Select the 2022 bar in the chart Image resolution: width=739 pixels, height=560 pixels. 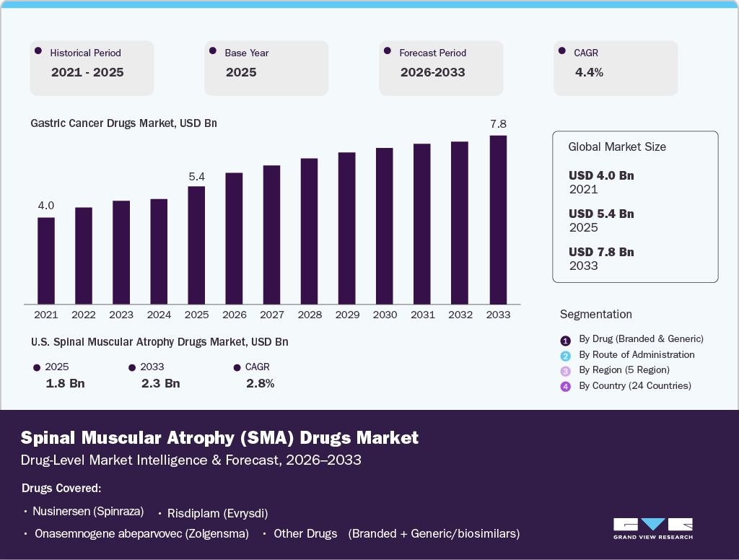point(84,255)
